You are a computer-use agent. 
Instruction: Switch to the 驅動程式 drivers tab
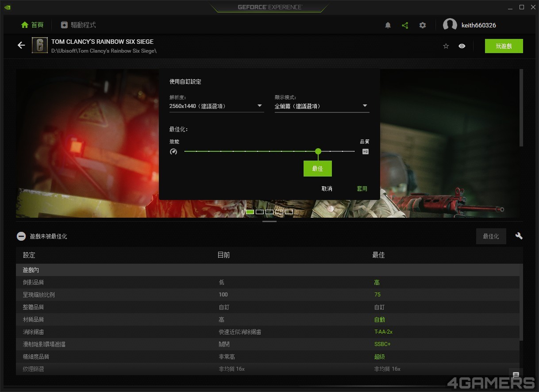[78, 25]
